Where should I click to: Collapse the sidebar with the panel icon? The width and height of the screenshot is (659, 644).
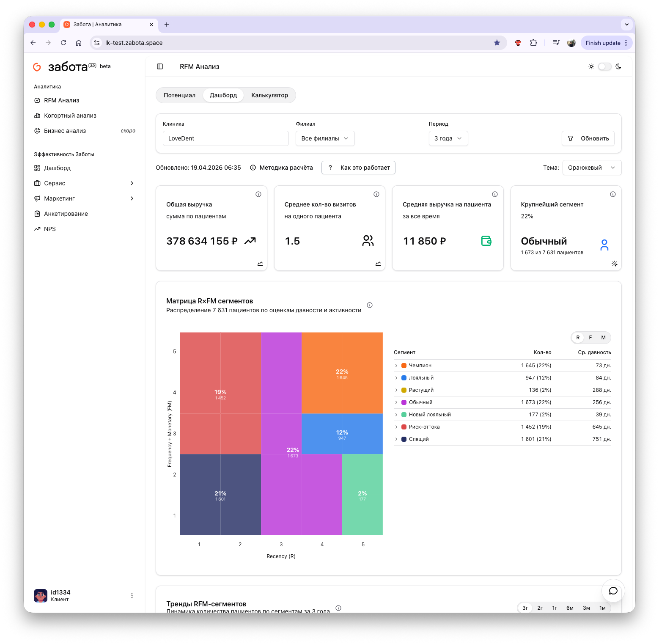(x=160, y=66)
